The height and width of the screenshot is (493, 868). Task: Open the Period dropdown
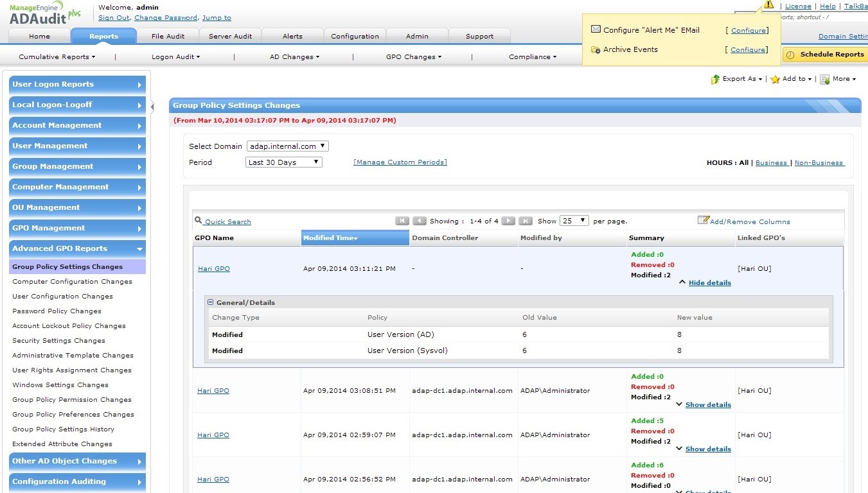point(284,162)
